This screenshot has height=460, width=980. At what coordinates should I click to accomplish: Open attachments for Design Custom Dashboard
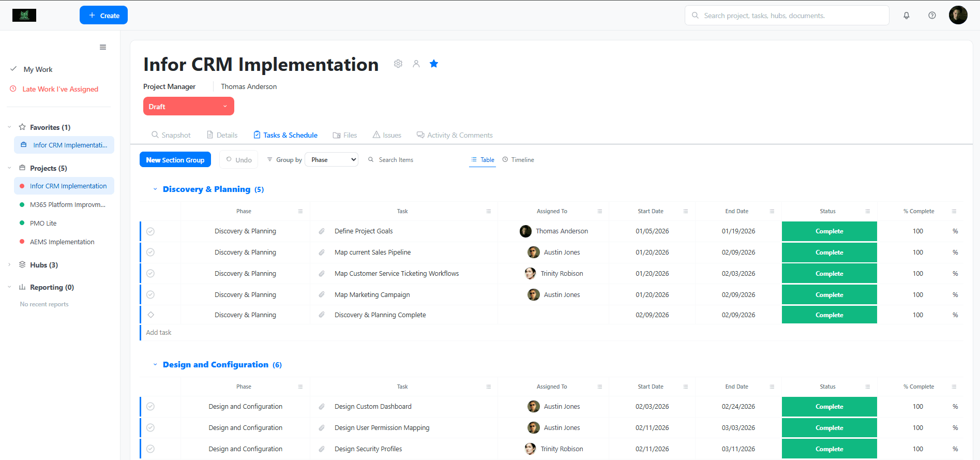tap(322, 407)
